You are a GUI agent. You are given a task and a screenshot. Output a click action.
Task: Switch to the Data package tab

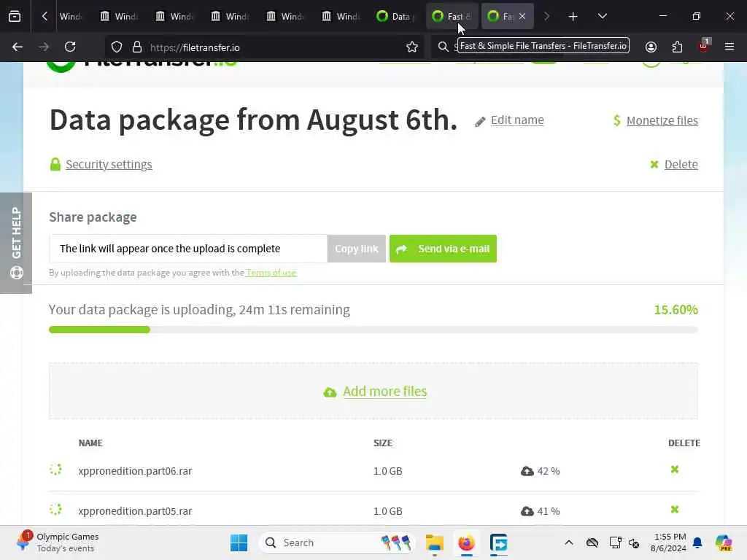pos(395,16)
